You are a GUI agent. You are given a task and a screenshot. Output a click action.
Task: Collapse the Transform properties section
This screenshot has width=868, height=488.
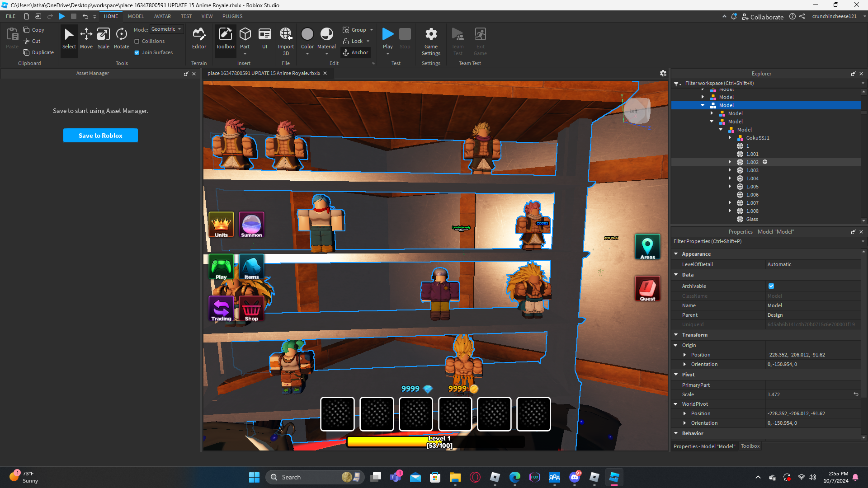676,335
